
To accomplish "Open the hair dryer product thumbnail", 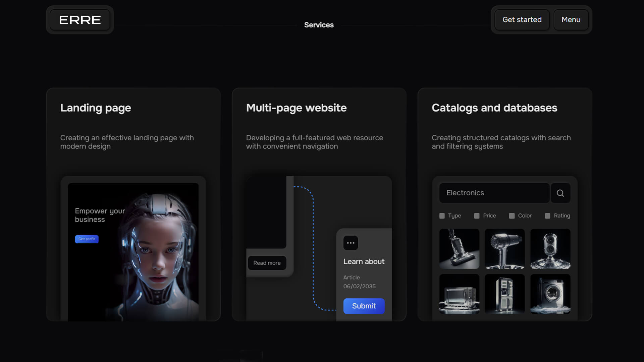I will 505,249.
